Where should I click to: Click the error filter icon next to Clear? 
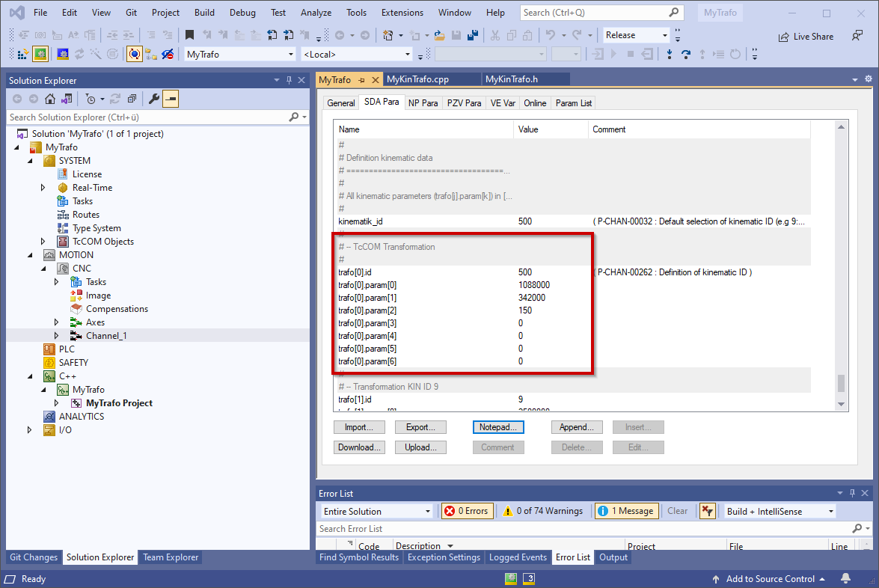(708, 511)
